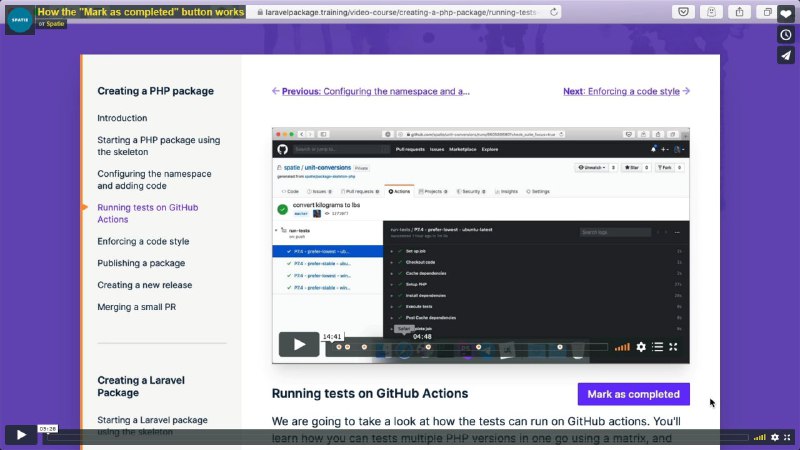Click green check status icon beside commit title
The height and width of the screenshot is (450, 800).
coord(283,209)
